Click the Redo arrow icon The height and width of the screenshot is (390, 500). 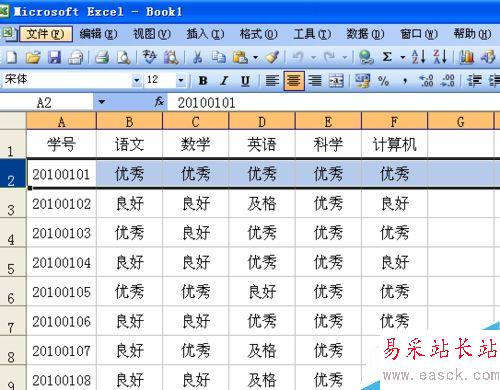pyautogui.click(x=330, y=57)
